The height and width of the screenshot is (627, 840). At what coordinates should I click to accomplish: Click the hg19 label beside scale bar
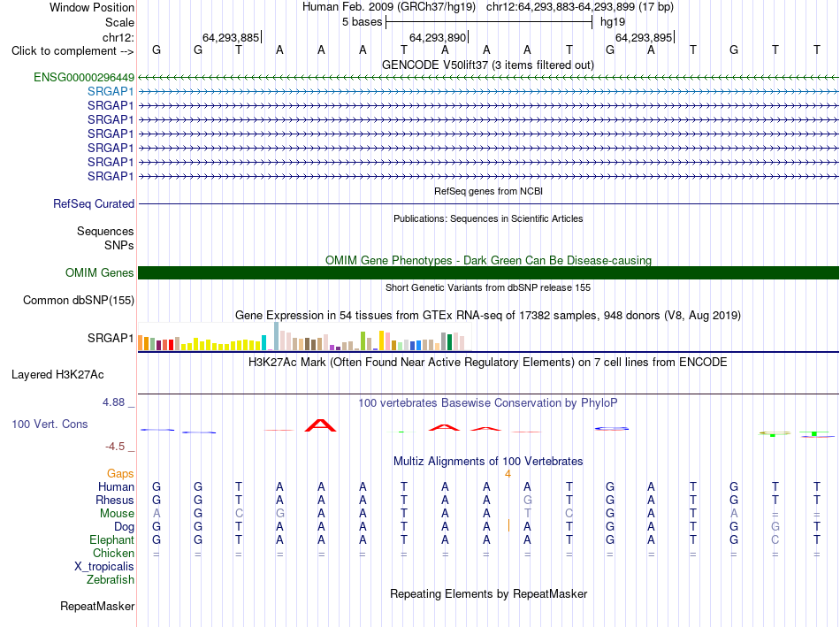coord(613,22)
